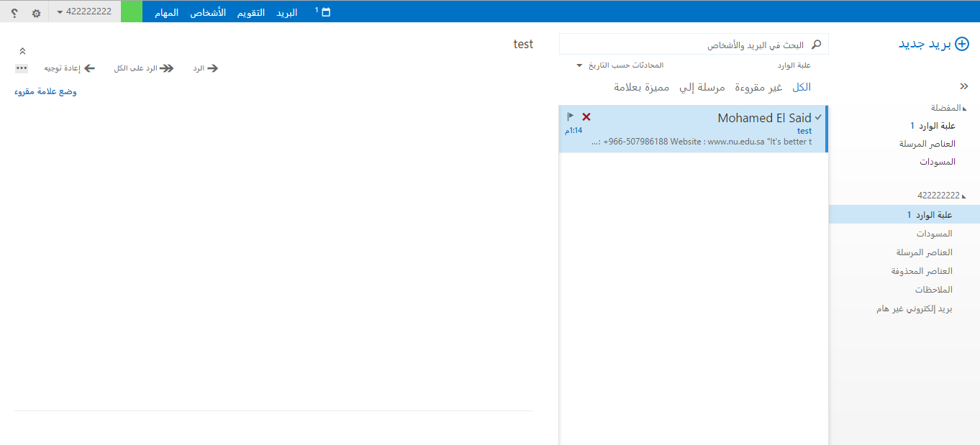Click the green presence status square
980x445 pixels.
pyautogui.click(x=131, y=12)
